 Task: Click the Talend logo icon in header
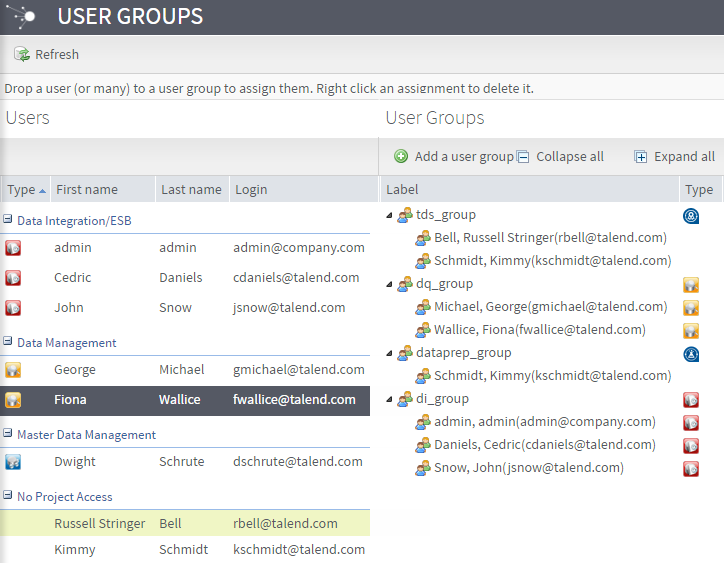[x=21, y=16]
